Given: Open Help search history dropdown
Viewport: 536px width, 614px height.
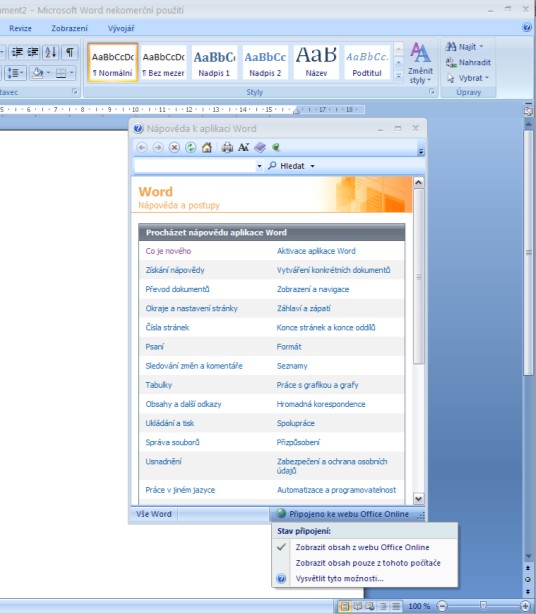Looking at the screenshot, I should pyautogui.click(x=259, y=166).
